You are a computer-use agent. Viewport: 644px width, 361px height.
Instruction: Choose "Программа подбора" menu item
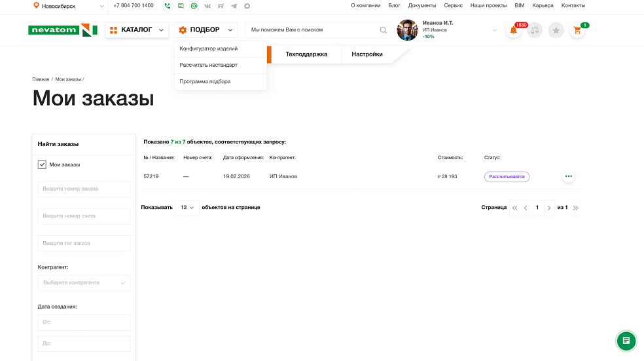[205, 82]
